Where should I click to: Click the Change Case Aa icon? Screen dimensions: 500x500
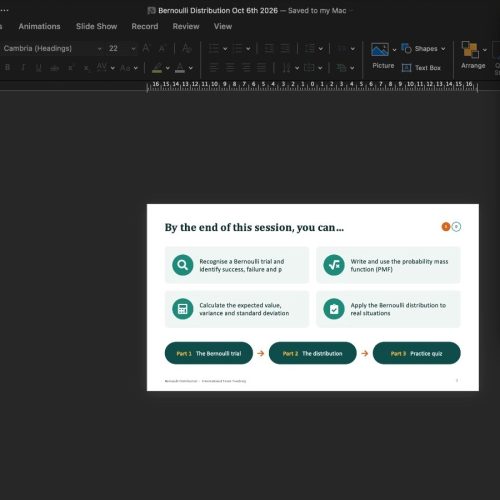(125, 68)
